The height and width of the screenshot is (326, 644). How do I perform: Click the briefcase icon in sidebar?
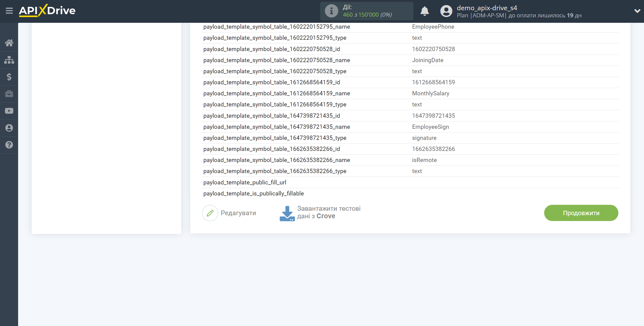9,94
